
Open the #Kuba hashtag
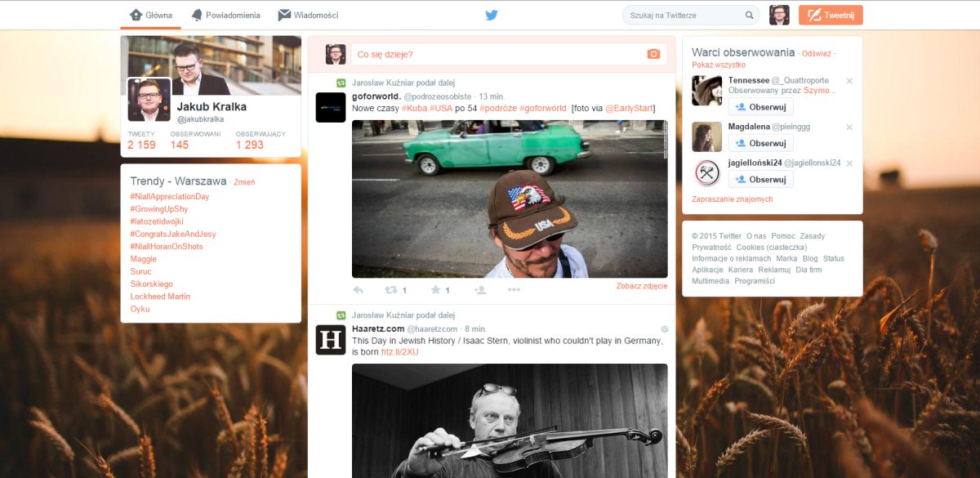pos(416,108)
